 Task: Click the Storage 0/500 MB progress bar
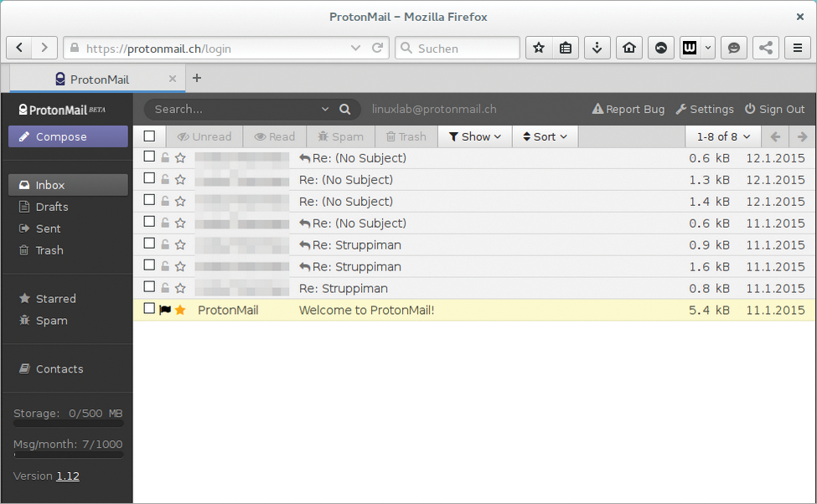(x=67, y=423)
